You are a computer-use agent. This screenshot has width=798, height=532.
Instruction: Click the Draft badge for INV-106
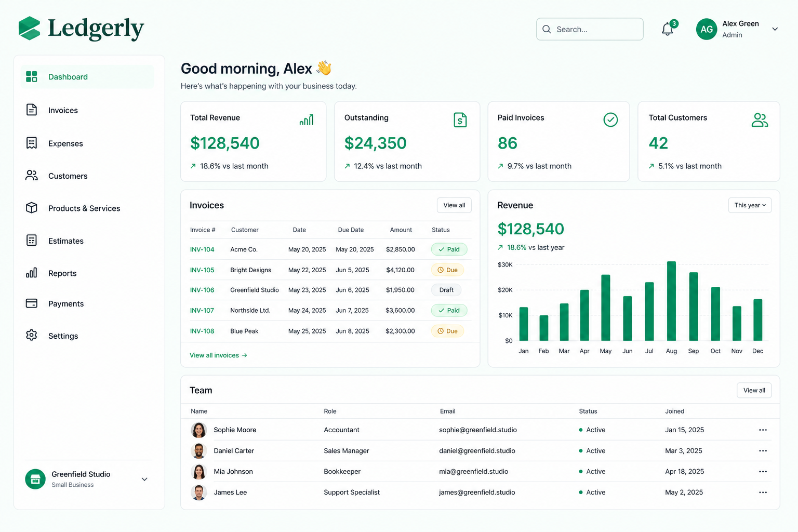pyautogui.click(x=446, y=290)
